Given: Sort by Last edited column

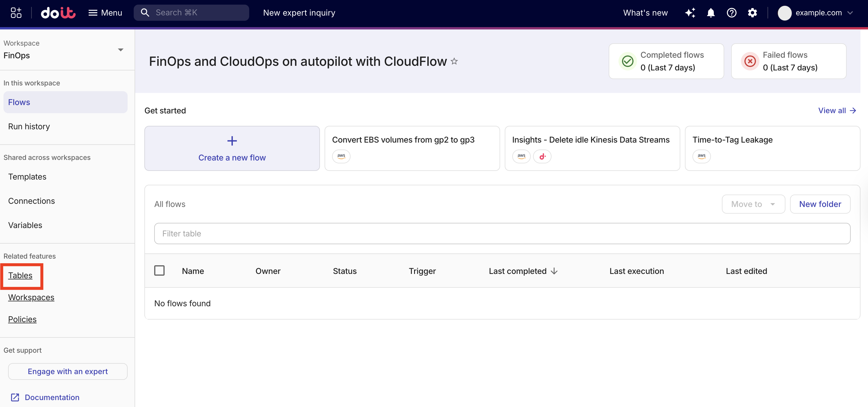Looking at the screenshot, I should click(x=746, y=271).
